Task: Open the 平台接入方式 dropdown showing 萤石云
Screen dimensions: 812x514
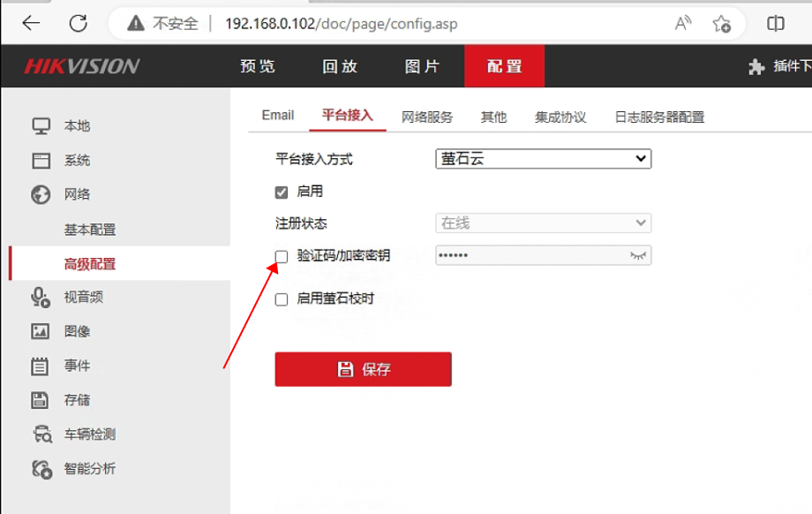Action: tap(543, 159)
